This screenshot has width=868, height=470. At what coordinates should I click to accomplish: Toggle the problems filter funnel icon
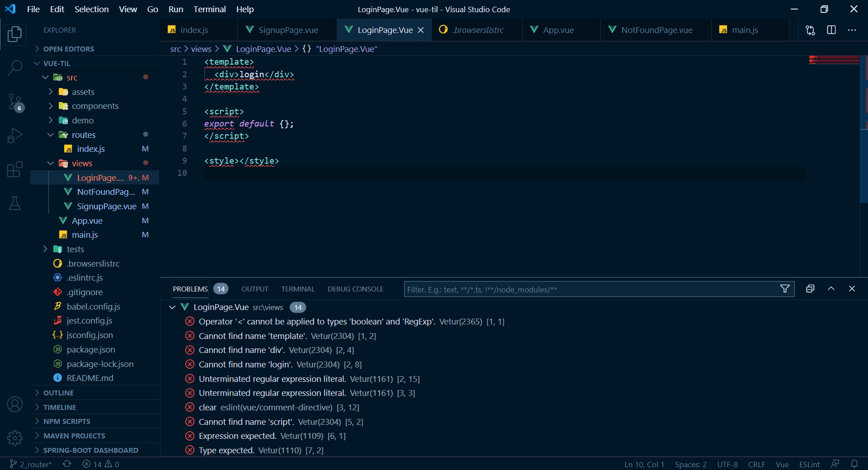click(x=785, y=289)
